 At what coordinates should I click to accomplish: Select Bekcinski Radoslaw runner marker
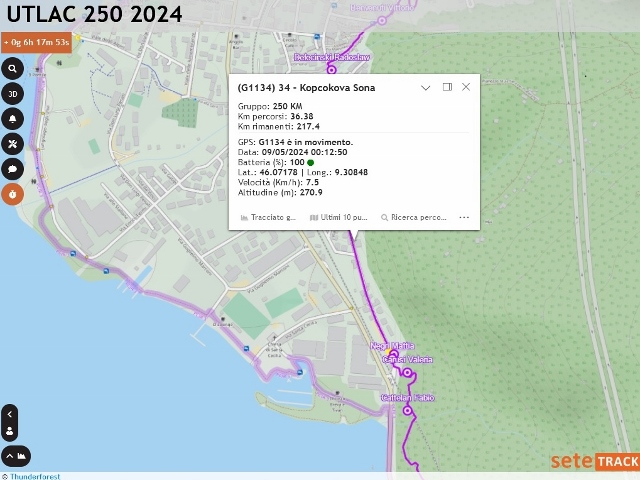click(331, 70)
